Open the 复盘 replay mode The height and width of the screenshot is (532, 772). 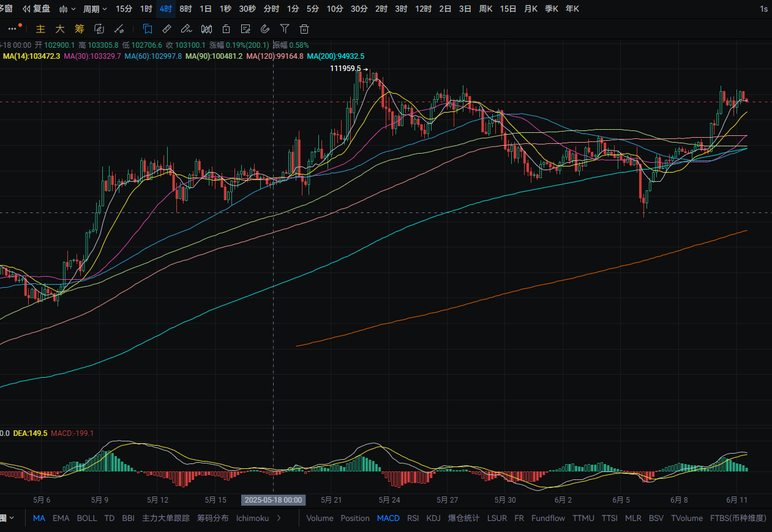coord(37,9)
